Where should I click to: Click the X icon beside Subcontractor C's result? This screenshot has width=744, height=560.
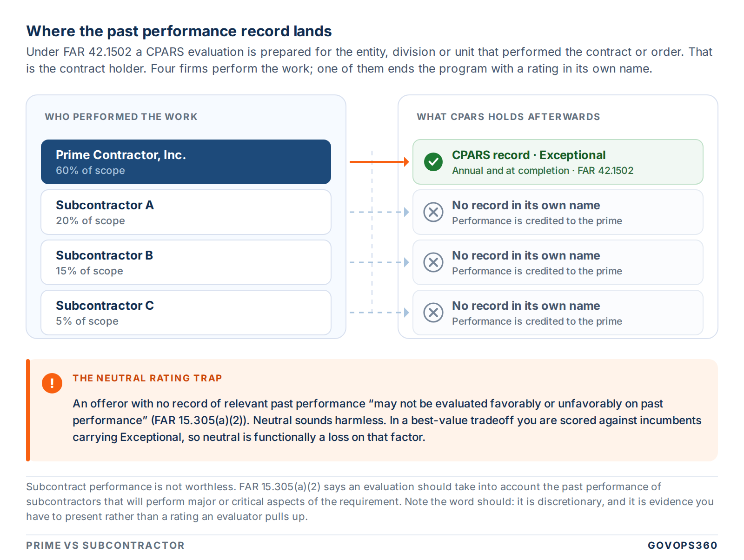433,313
